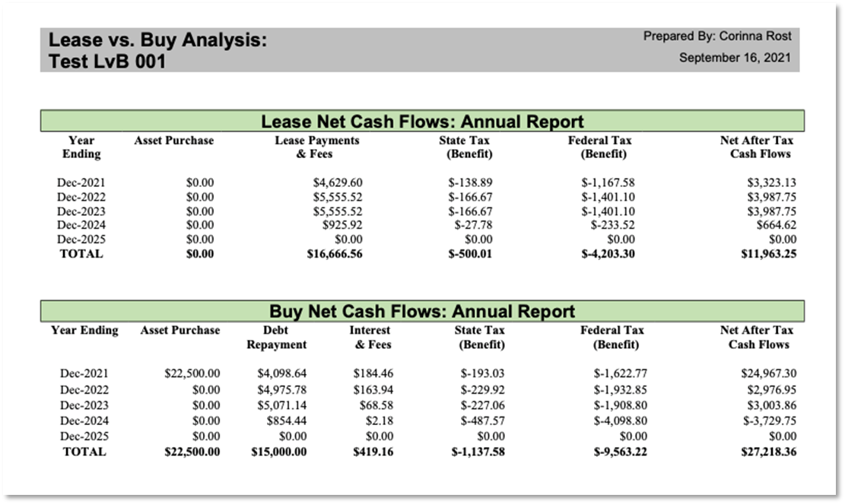Click the $4,629.60 lease payment value
Viewport: 845px width, 504px height.
(338, 183)
